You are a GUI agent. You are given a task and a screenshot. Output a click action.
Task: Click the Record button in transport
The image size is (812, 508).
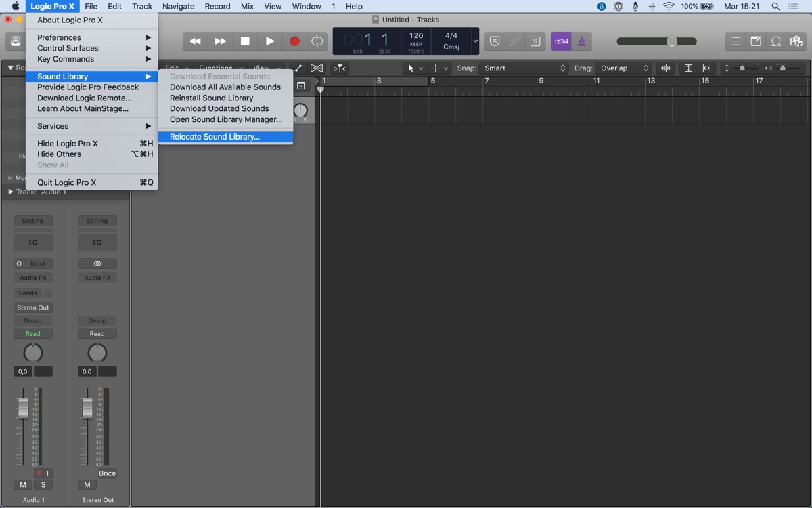(x=294, y=41)
